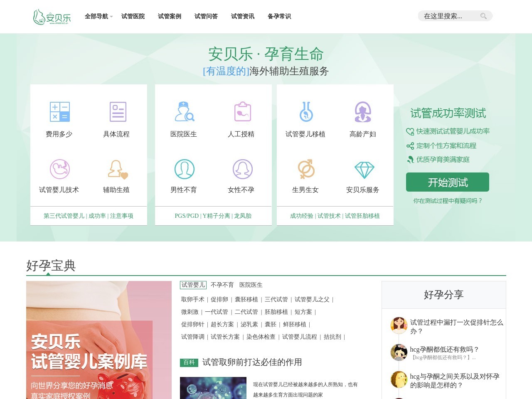Image resolution: width=532 pixels, height=399 pixels.
Task: Open question 试管过程中漏打一次促排针怎么办
Action: (457, 327)
